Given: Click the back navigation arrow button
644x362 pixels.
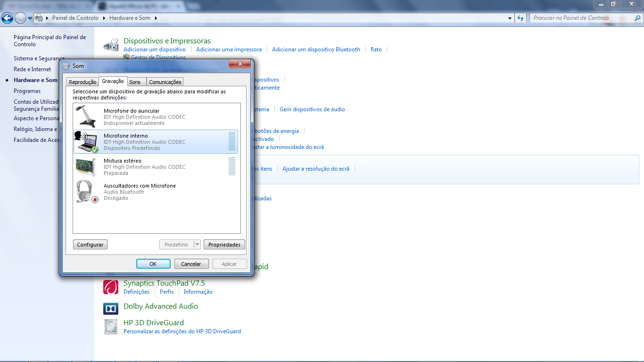Looking at the screenshot, I should [x=7, y=18].
